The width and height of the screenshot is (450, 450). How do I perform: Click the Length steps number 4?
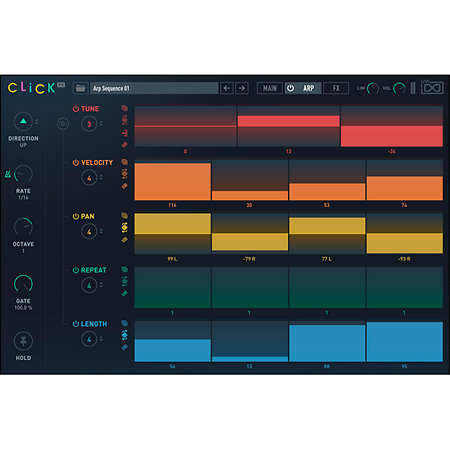(x=89, y=339)
